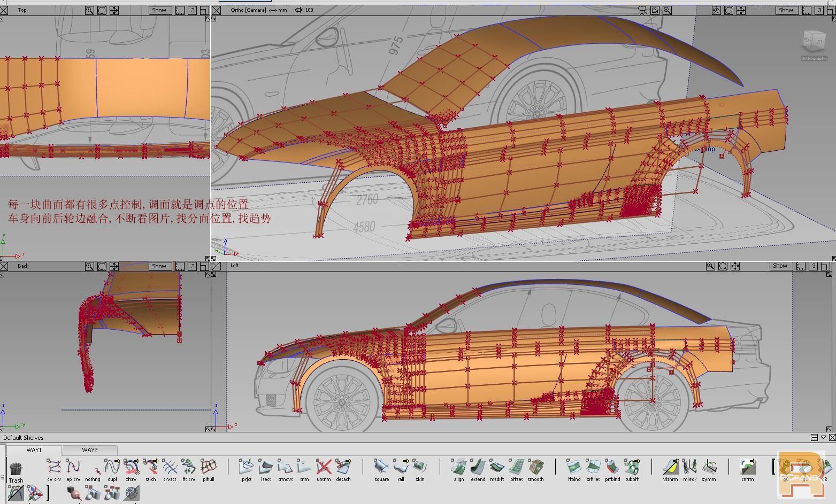Select the srfillet surface fillet tool
Screen dimensions: 836x504
(593, 470)
